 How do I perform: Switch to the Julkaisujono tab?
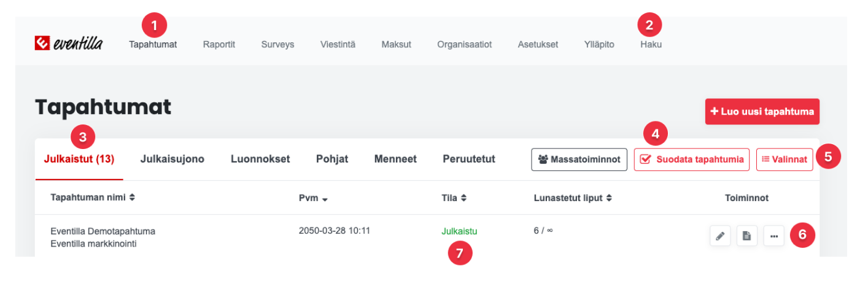[x=172, y=159]
